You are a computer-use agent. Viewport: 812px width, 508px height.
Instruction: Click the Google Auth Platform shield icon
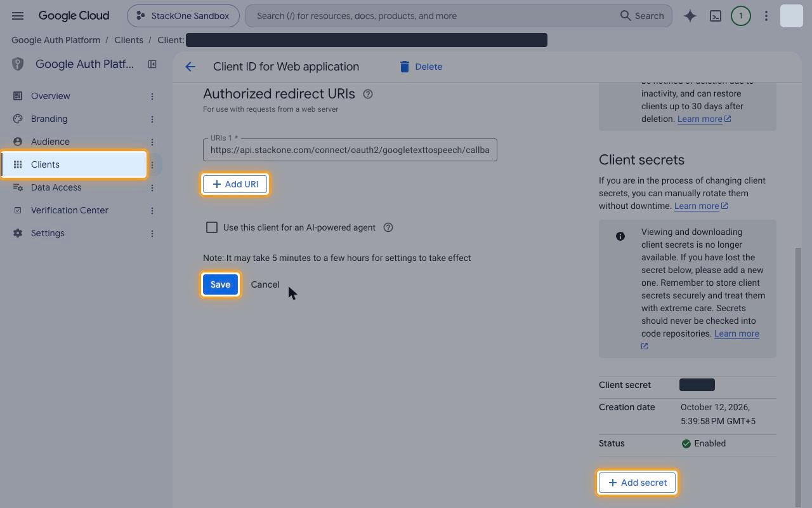coord(18,64)
